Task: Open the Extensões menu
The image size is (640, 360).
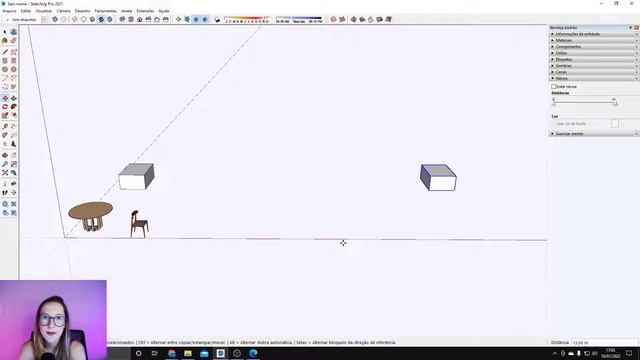Action: (145, 11)
